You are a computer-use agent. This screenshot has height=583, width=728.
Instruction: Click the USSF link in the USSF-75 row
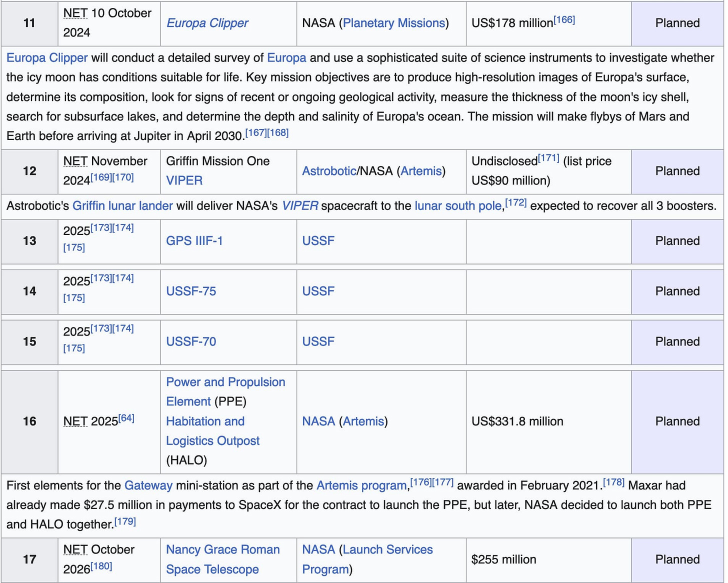click(318, 291)
